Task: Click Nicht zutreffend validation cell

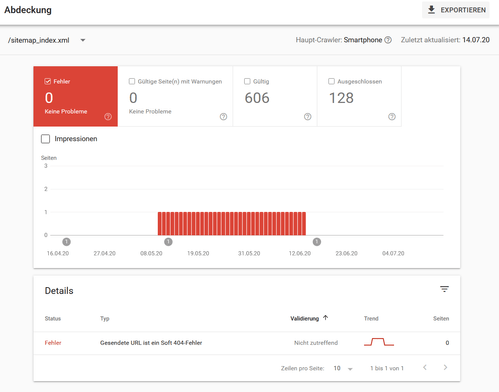Action: coord(316,343)
